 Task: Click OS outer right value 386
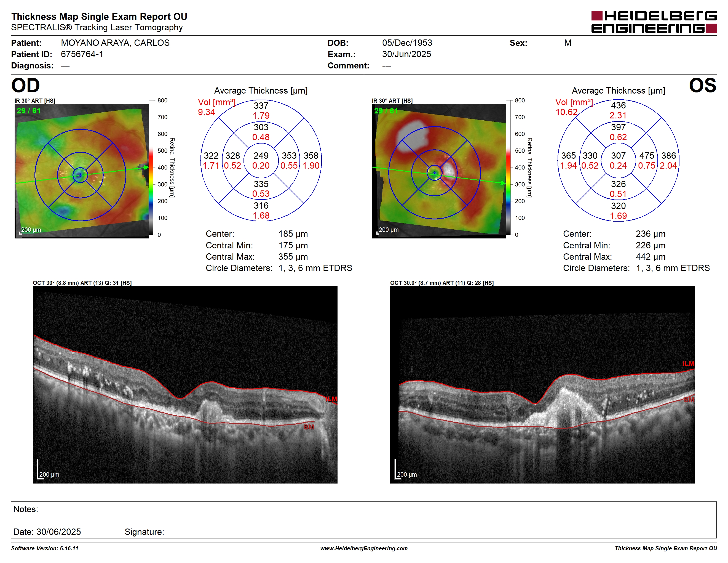(668, 156)
